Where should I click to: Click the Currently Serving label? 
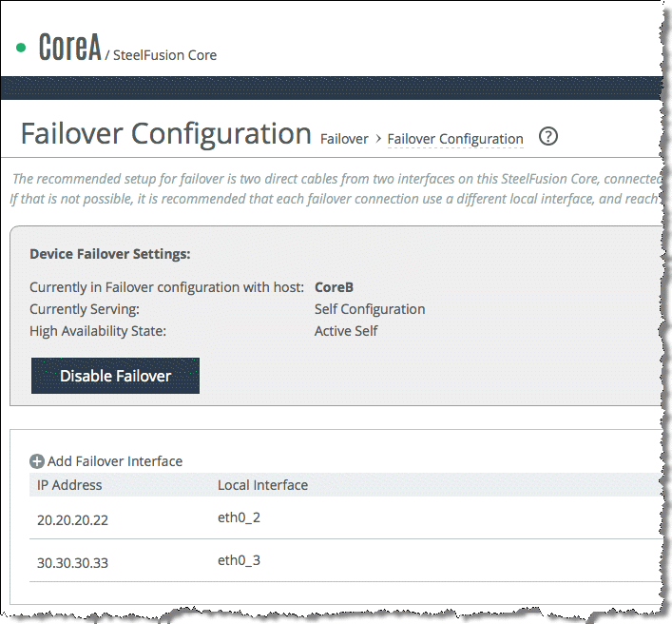[x=85, y=309]
